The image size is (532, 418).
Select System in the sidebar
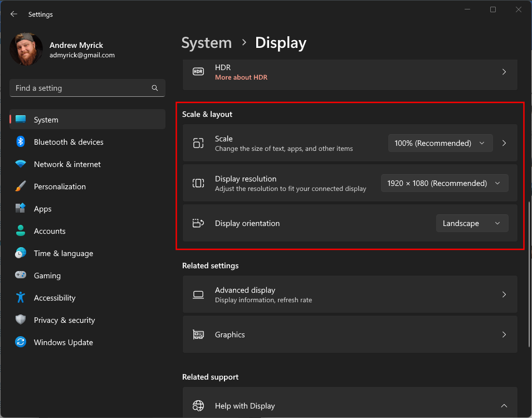46,119
